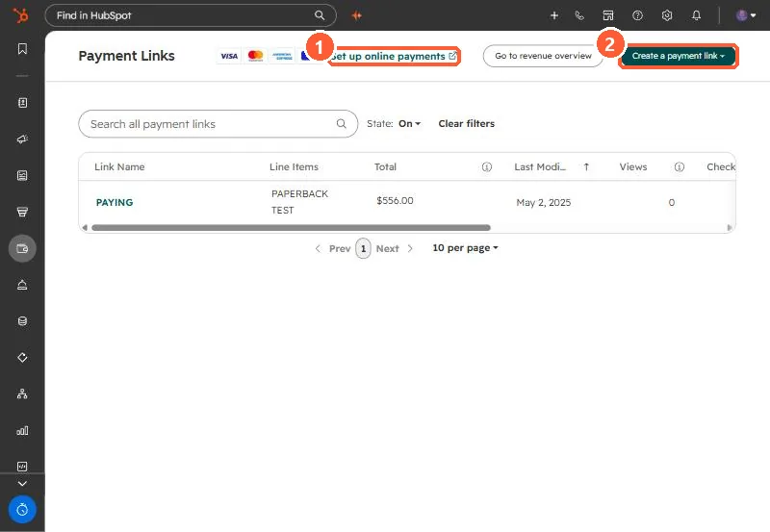The image size is (770, 532).
Task: Click the American Express logo
Action: pos(282,56)
